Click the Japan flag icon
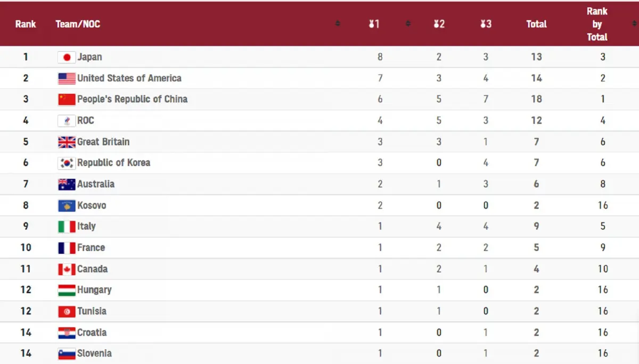The height and width of the screenshot is (364, 639). [67, 57]
